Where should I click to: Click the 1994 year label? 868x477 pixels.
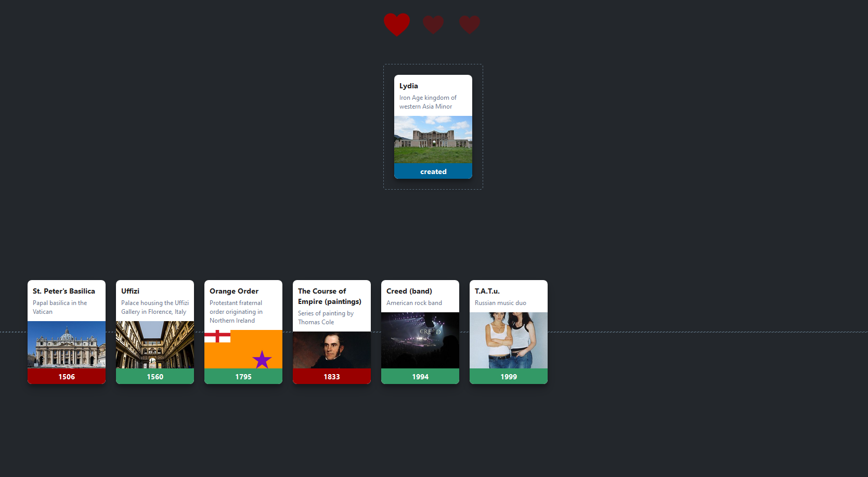[420, 377]
